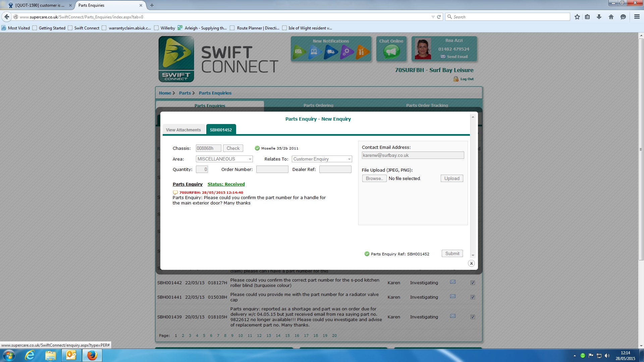Viewport: 644px width, 362px height.
Task: Open Chat Online megaphone icon
Action: (x=391, y=52)
